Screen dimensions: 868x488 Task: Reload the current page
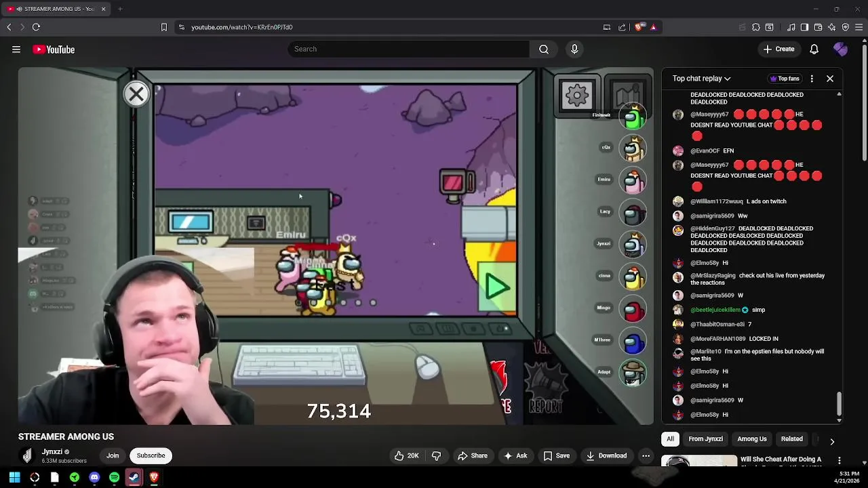pos(36,27)
